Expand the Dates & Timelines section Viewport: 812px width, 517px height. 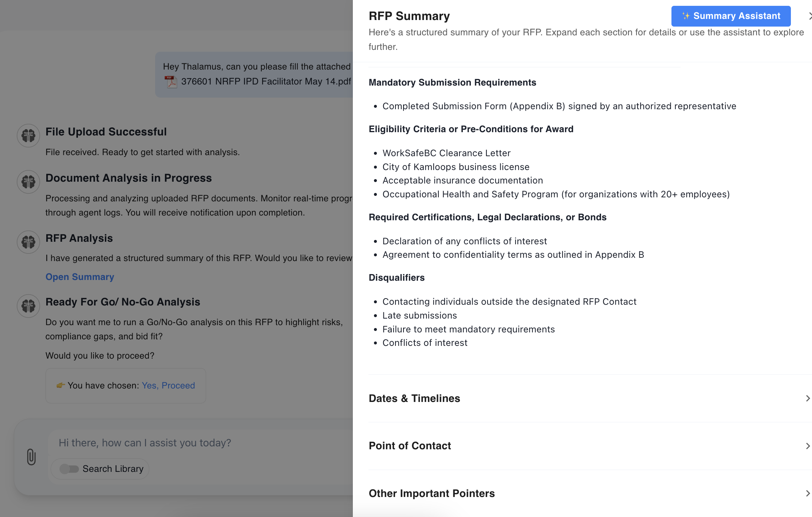click(x=807, y=398)
